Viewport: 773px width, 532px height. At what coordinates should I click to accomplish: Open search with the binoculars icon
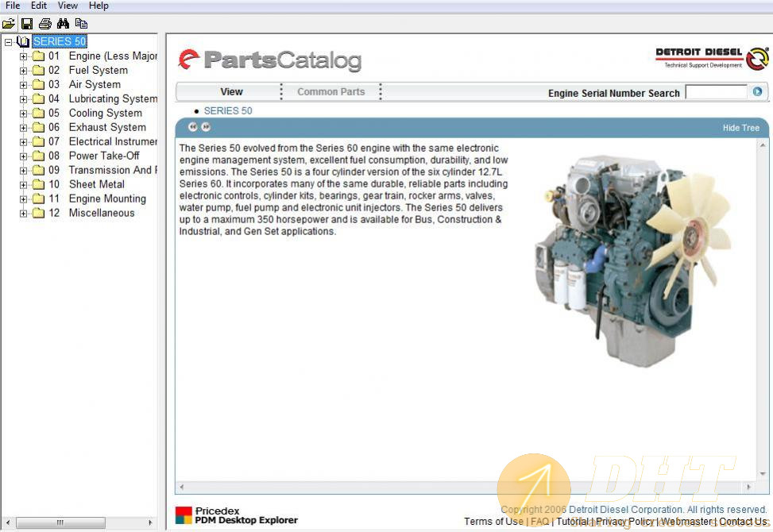tap(63, 23)
